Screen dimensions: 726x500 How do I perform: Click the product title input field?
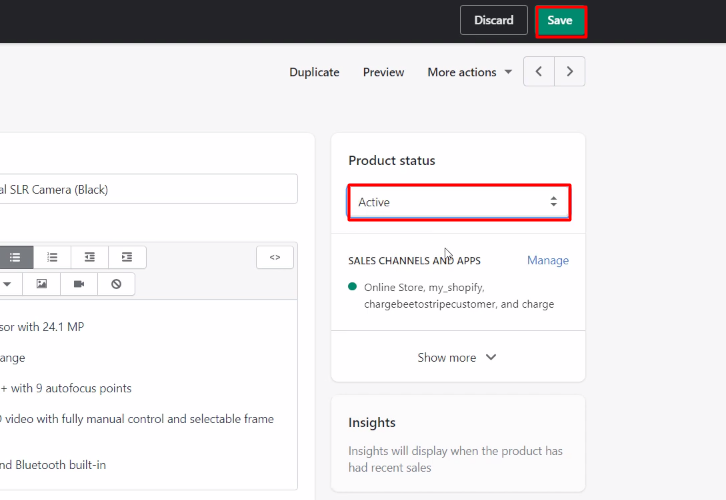point(148,189)
